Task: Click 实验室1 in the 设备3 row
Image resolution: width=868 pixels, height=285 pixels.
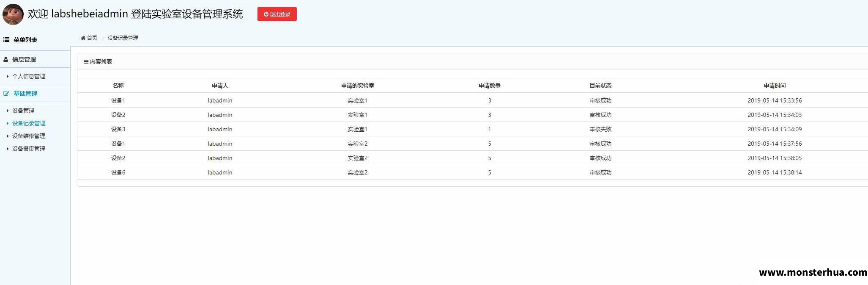Action: coord(357,129)
